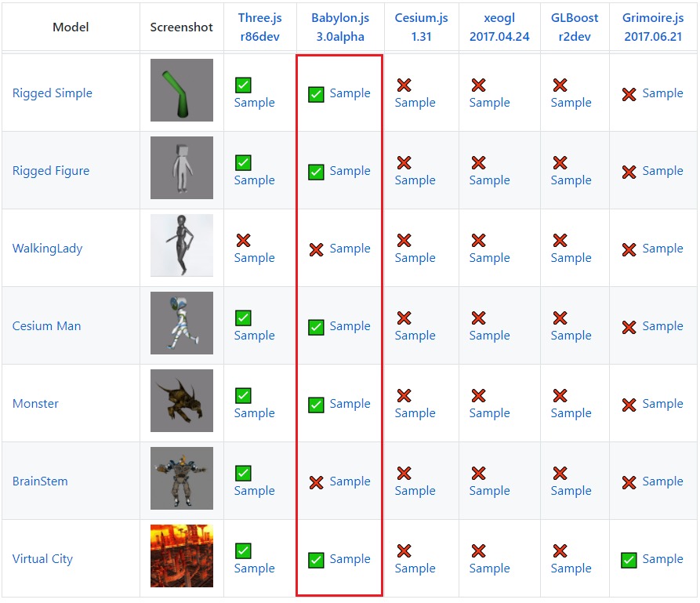Open the Three.js r86dev column header link
The height and width of the screenshot is (603, 700).
click(x=260, y=27)
